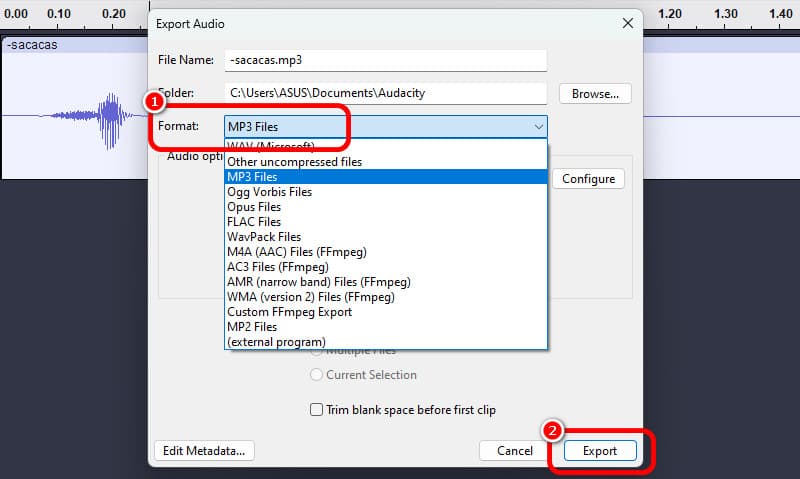Select the Current Selection radio button
Image resolution: width=800 pixels, height=479 pixels.
316,374
